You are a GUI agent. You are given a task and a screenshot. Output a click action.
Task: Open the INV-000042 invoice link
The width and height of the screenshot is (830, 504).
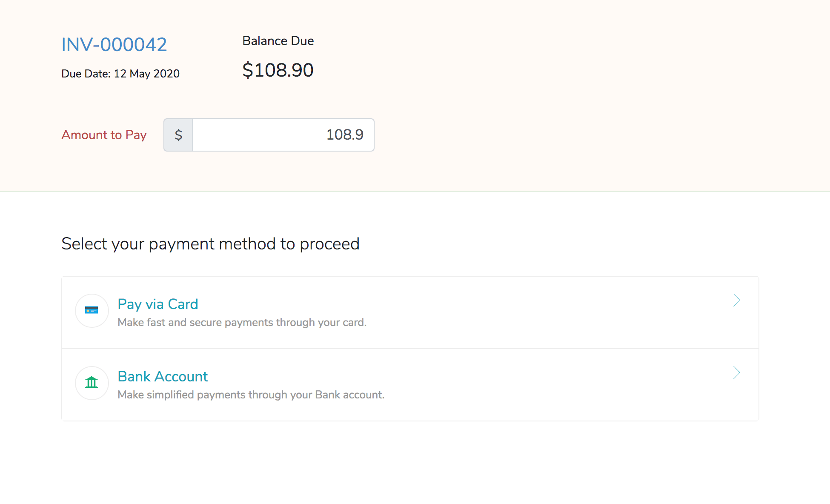point(114,44)
